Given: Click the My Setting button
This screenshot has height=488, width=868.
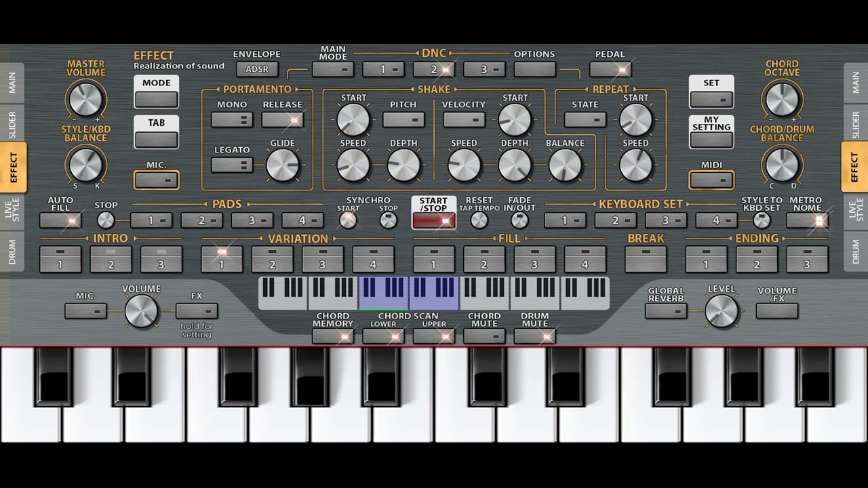Looking at the screenshot, I should coord(711,131).
